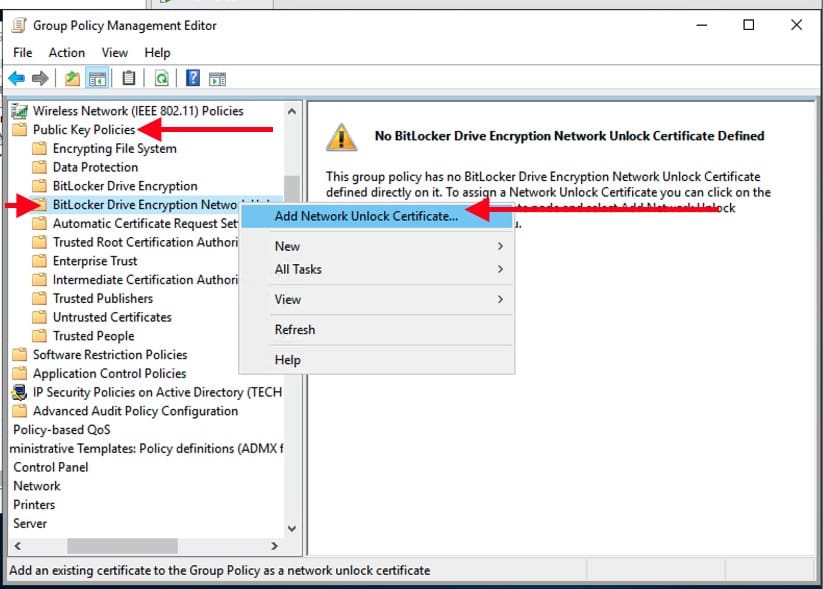Click the Properties clipboard toolbar icon

coord(129,78)
